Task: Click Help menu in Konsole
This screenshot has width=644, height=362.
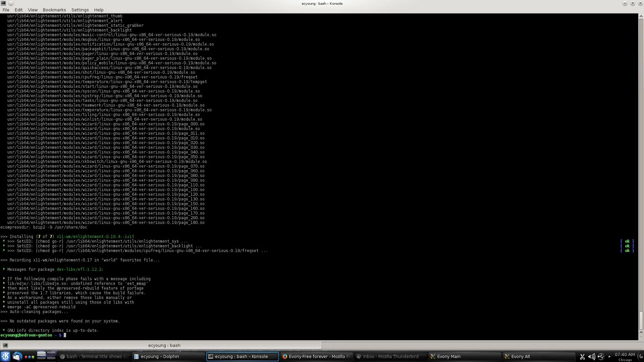Action: click(99, 9)
